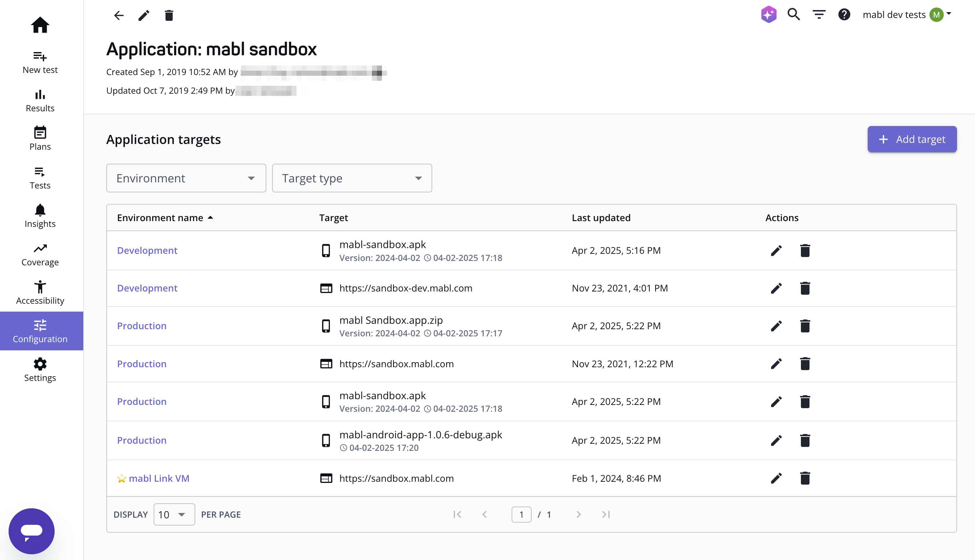Delete the Production https://sandbox.mabl.com target
The height and width of the screenshot is (560, 975).
click(x=805, y=363)
